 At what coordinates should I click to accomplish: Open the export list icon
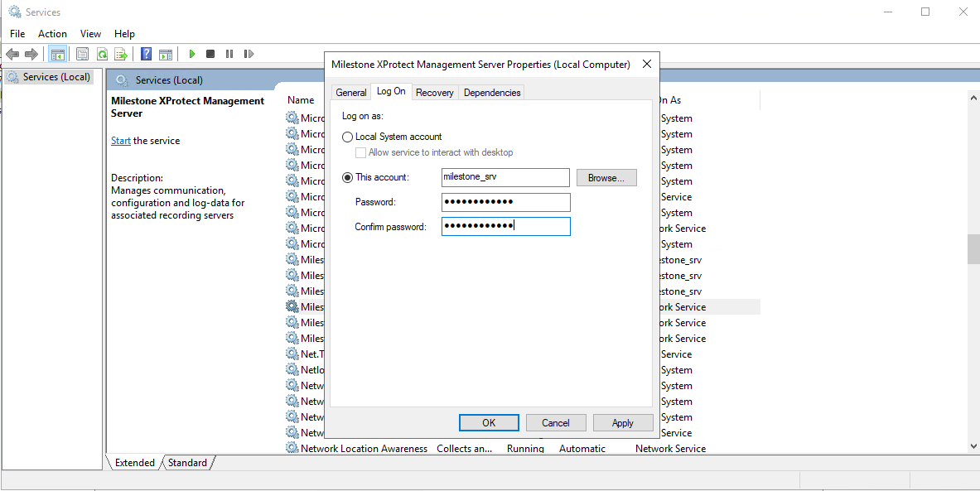pyautogui.click(x=120, y=53)
